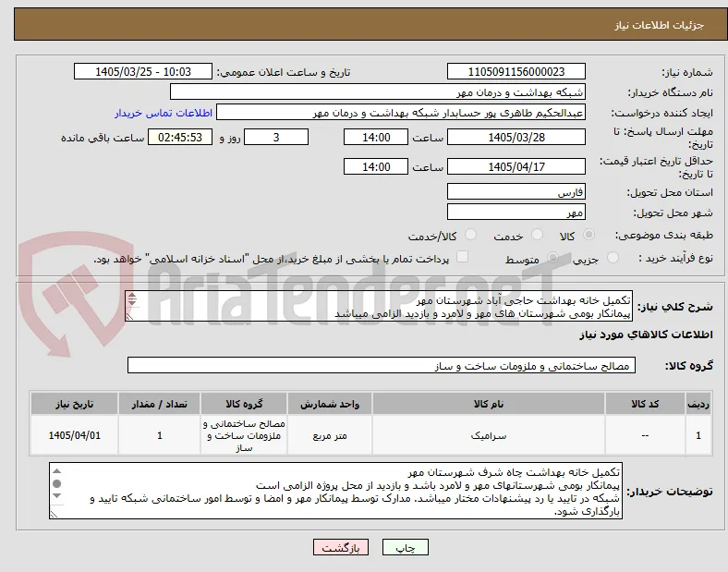728x572 pixels.
Task: Click the سرامیک item row cell
Action: (x=489, y=435)
